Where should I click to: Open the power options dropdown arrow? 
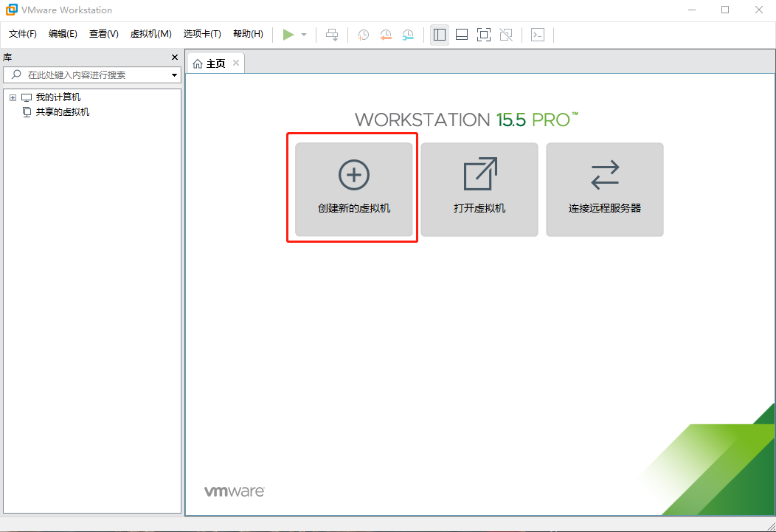pos(304,35)
